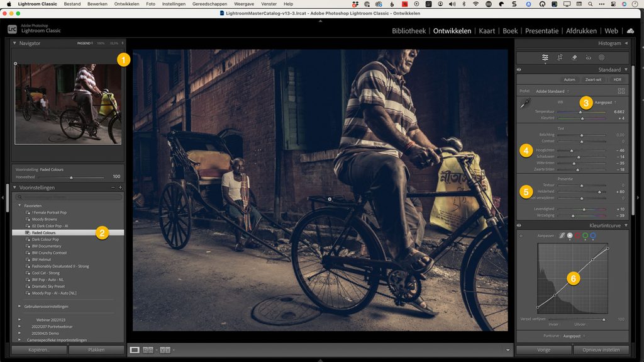Switch to the Web module

pyautogui.click(x=611, y=31)
